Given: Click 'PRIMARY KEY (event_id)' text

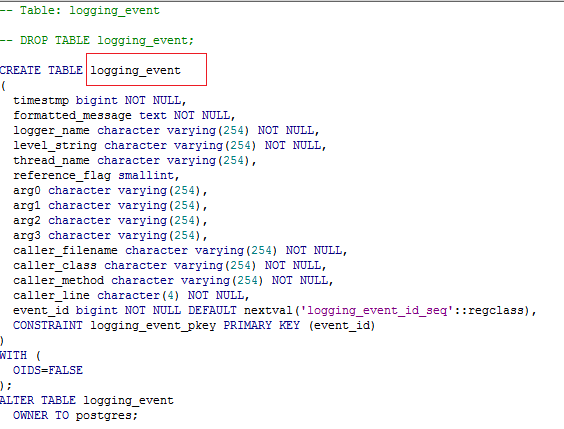Looking at the screenshot, I should pos(299,326).
